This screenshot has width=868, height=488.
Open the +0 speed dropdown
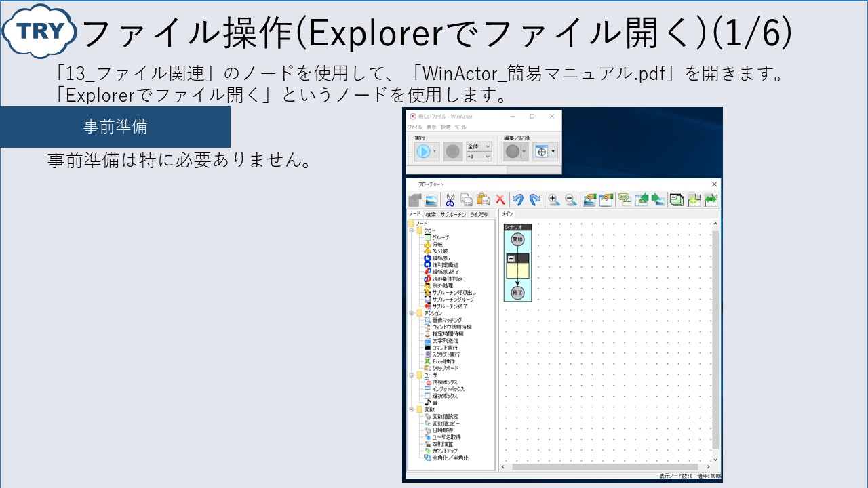tap(479, 157)
